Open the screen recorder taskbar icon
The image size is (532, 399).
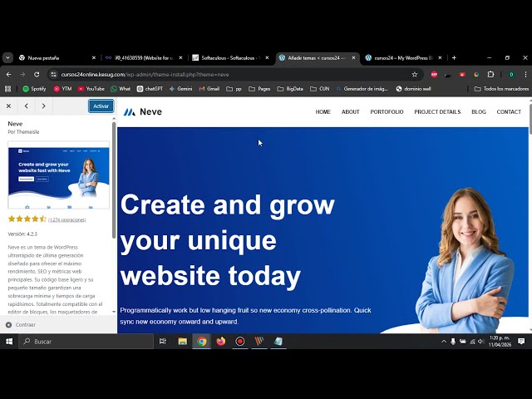tap(240, 342)
